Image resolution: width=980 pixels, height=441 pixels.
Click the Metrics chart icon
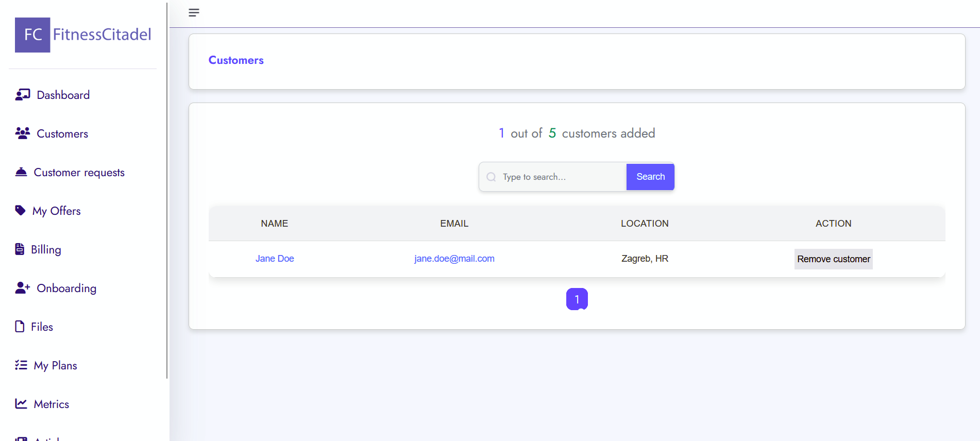[21, 404]
